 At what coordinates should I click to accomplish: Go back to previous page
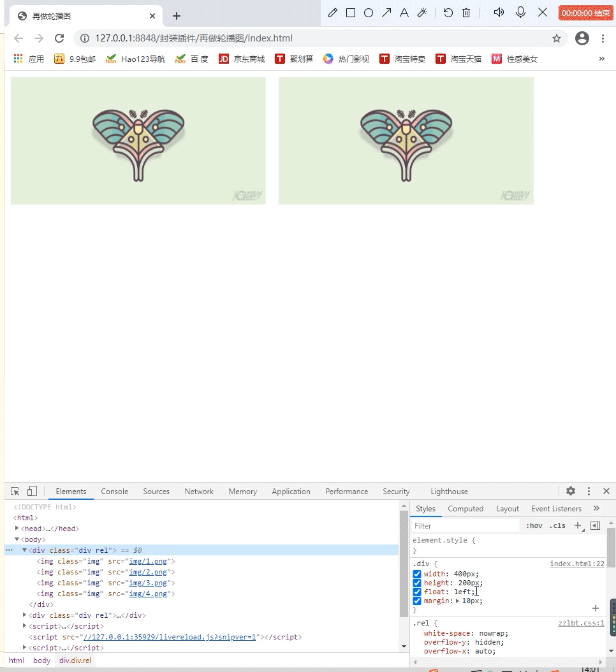point(18,38)
